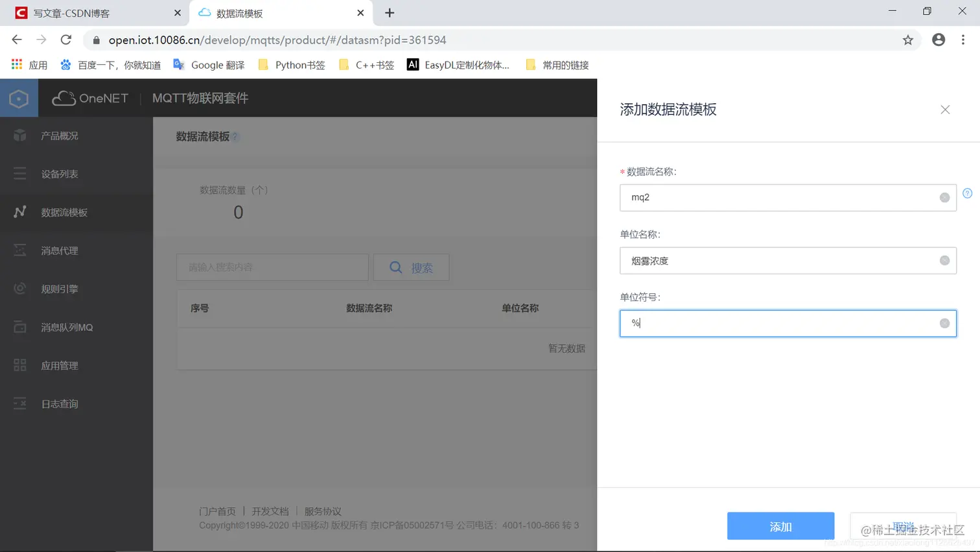Clear the 单位符号 field
The image size is (980, 552).
[944, 324]
